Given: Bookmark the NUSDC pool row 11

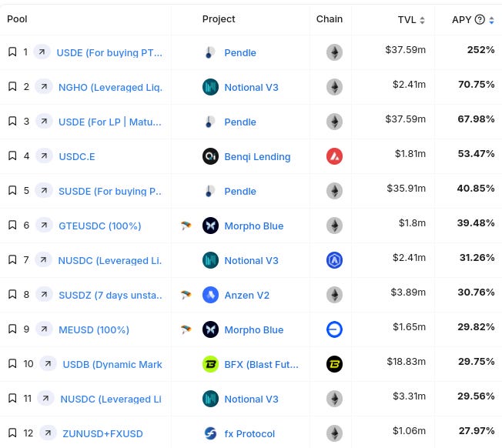Looking at the screenshot, I should 12,398.
